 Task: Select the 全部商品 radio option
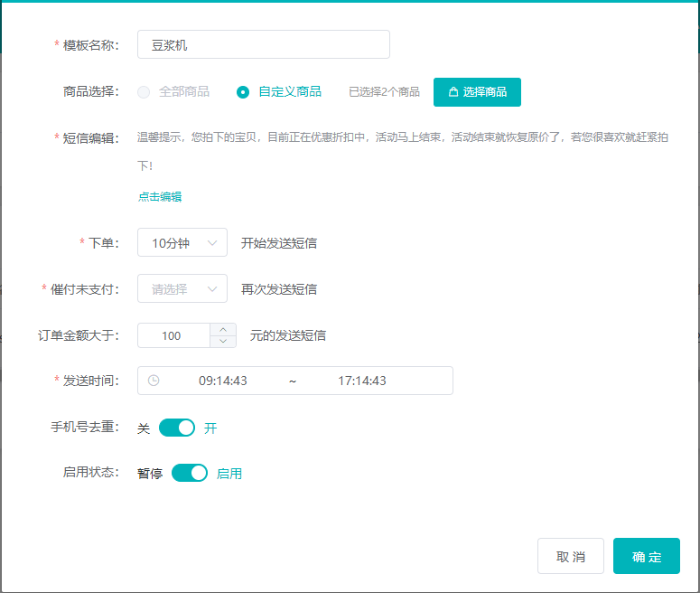click(144, 92)
